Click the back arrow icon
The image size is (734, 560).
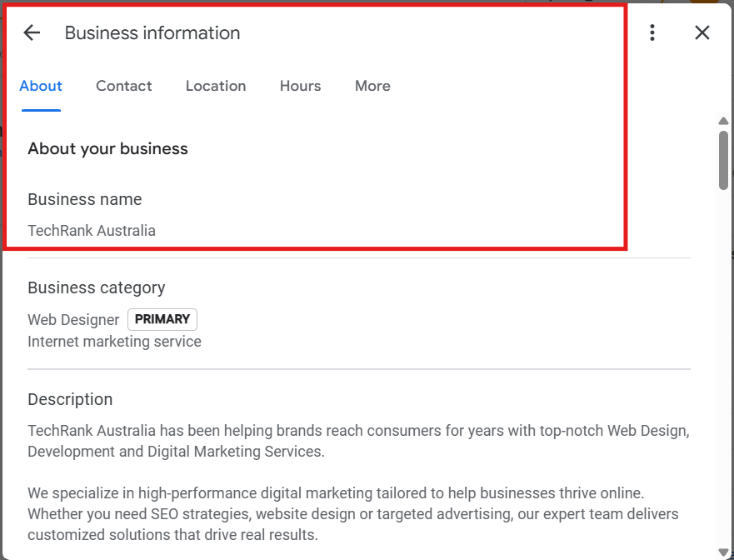pyautogui.click(x=32, y=32)
